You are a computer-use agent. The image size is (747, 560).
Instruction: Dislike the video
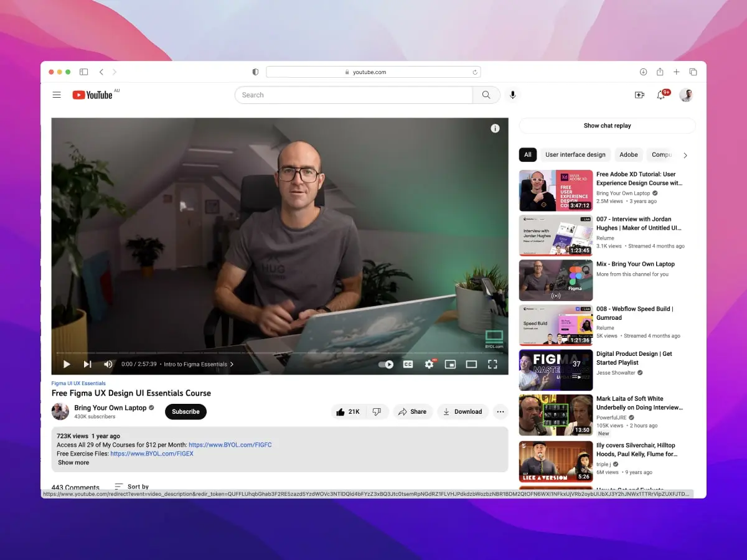(x=377, y=412)
